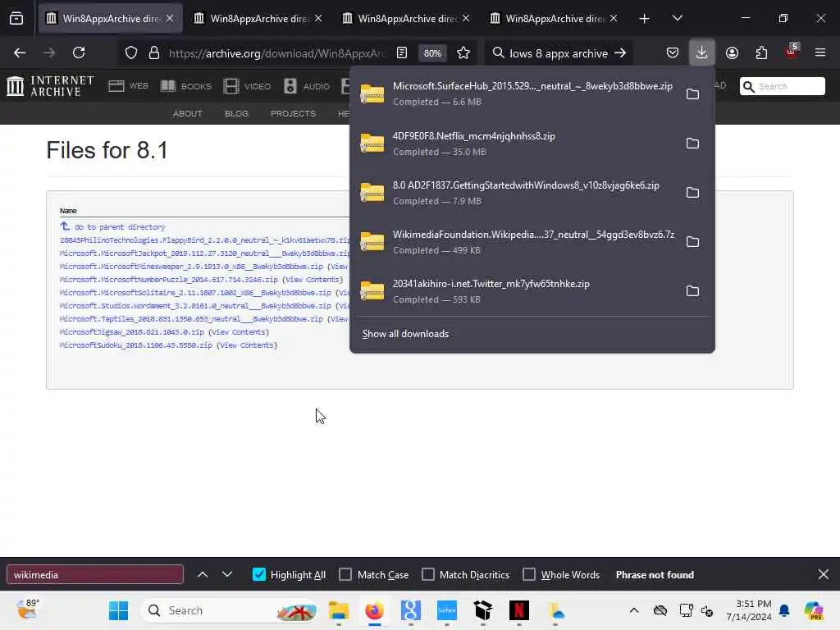Open the Firefox hamburger menu

click(820, 52)
